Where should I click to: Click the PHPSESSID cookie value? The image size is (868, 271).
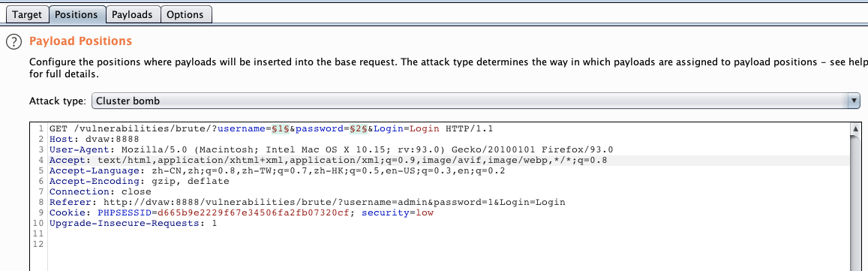254,212
